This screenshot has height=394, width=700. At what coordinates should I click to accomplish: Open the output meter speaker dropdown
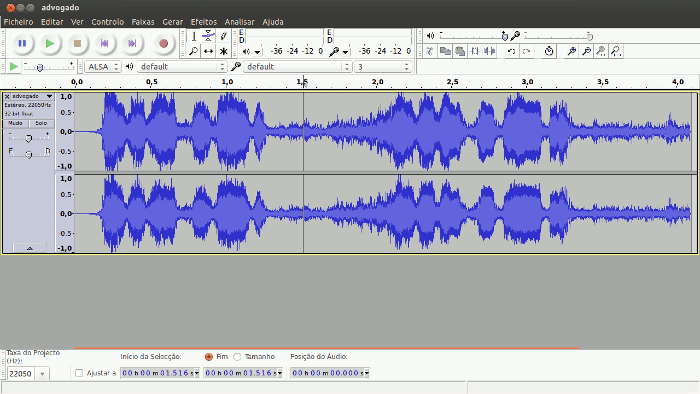tap(258, 52)
